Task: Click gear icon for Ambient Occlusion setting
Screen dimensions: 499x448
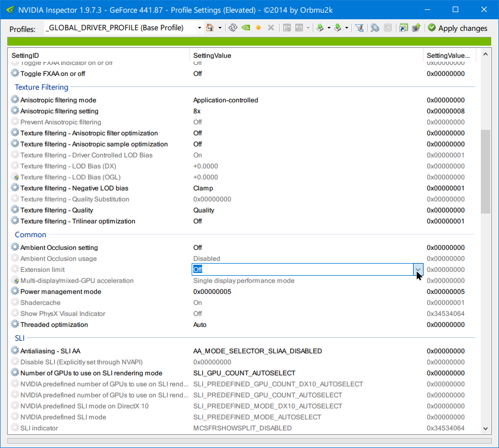Action: pyautogui.click(x=15, y=247)
